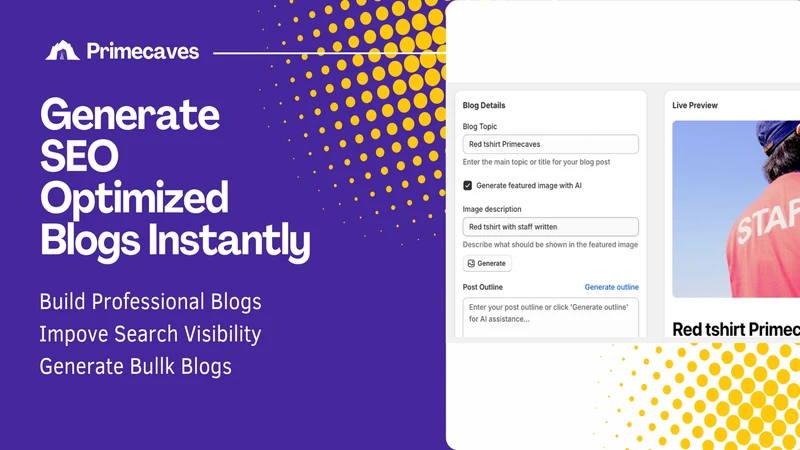Click 'Generate SEO Optimized Blogs Instantly' headline

pyautogui.click(x=175, y=179)
